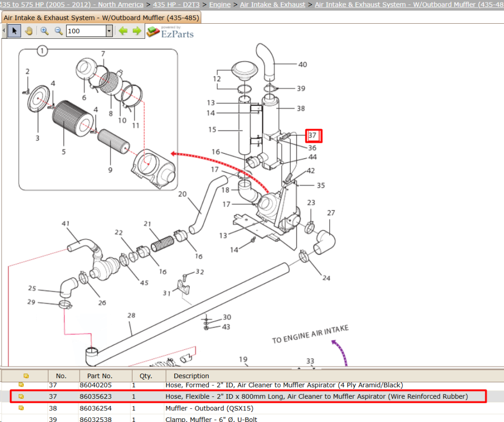Select part number 86040205 cell
This screenshot has height=422, width=504.
tap(95, 385)
